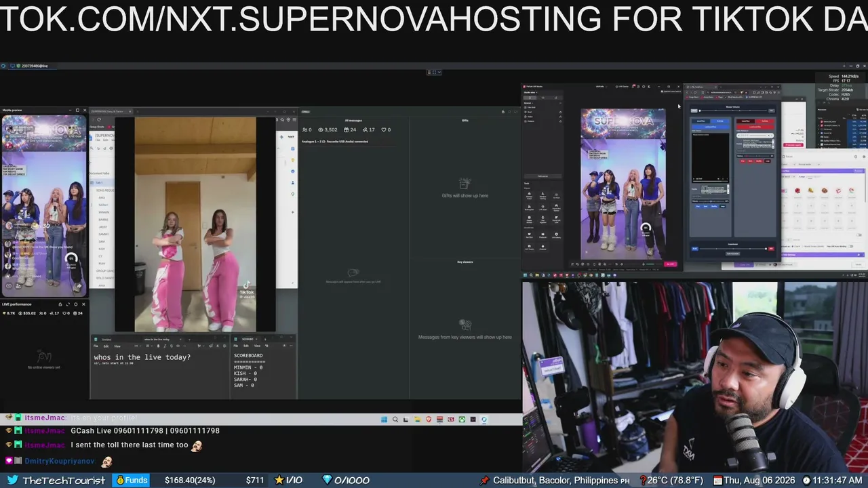Viewport: 868px width, 488px height.
Task: Jump to MINMIN heading in document outline
Action: [x=103, y=212]
